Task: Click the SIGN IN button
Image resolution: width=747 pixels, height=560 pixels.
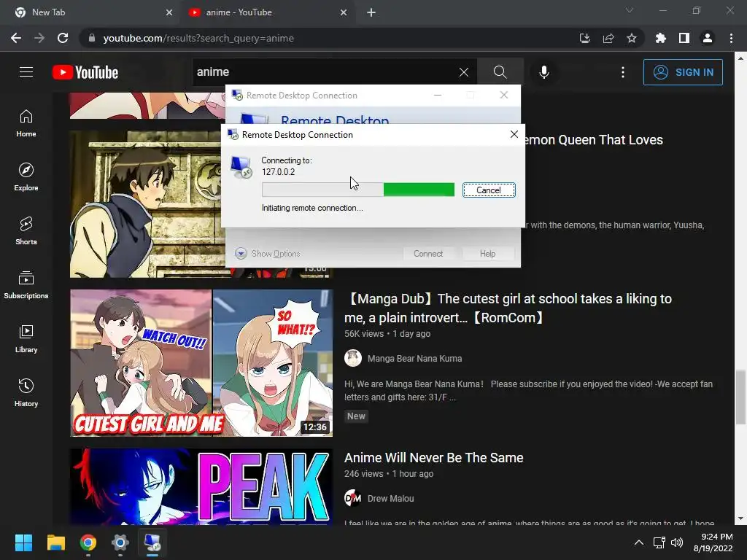Action: click(683, 72)
